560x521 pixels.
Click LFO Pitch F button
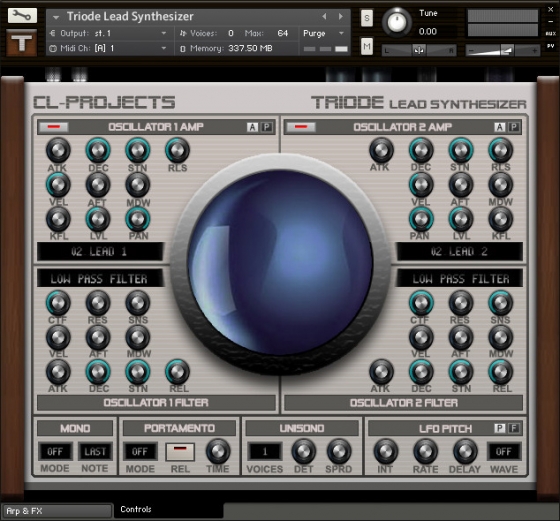[514, 428]
